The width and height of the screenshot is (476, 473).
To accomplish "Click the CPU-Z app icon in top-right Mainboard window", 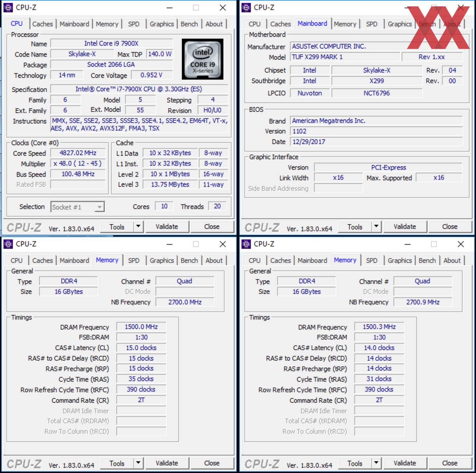I will tap(246, 7).
